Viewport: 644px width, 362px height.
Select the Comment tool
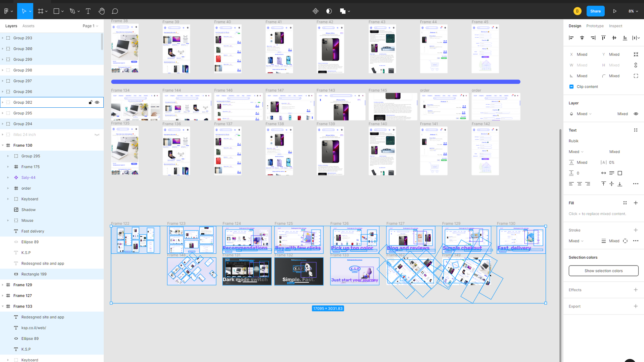click(x=115, y=11)
